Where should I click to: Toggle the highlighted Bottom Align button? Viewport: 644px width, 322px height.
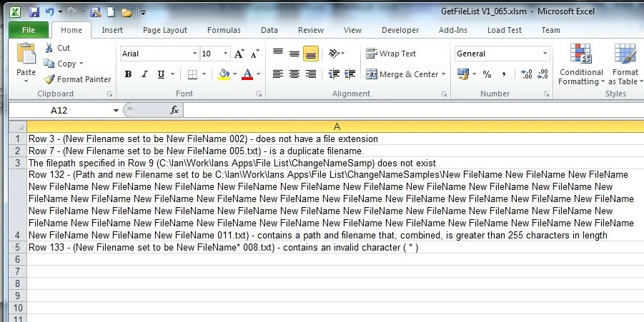311,54
